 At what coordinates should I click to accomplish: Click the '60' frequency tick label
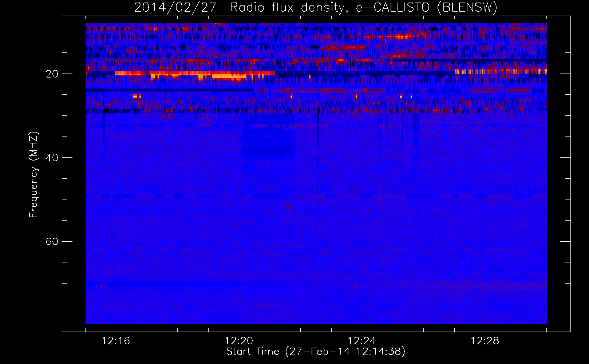[x=52, y=242]
